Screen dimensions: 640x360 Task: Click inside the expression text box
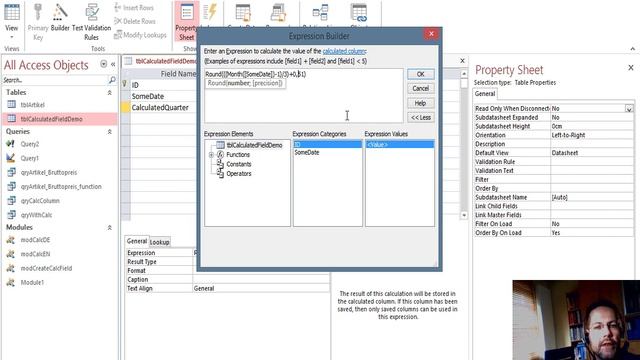coord(303,96)
